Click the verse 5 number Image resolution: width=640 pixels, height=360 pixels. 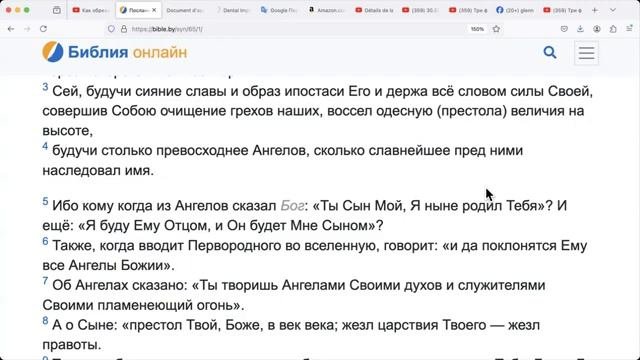[x=45, y=201]
